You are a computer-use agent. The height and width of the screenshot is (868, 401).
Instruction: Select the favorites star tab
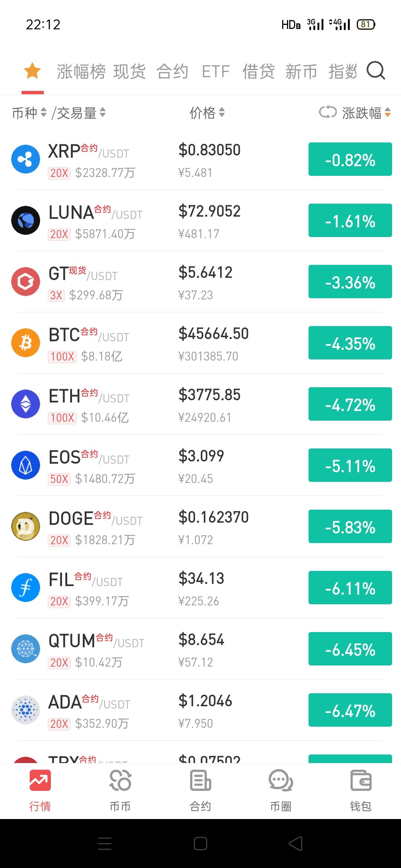click(x=32, y=70)
